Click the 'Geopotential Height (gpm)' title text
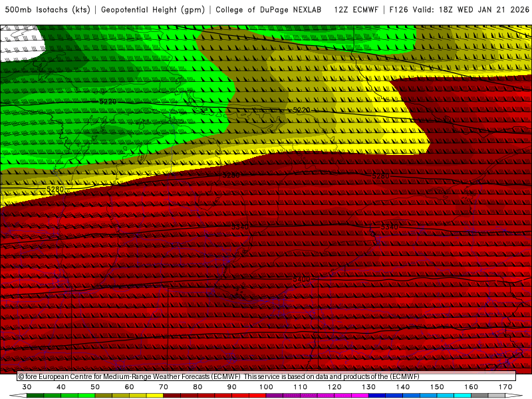532x399 pixels. coord(153,10)
